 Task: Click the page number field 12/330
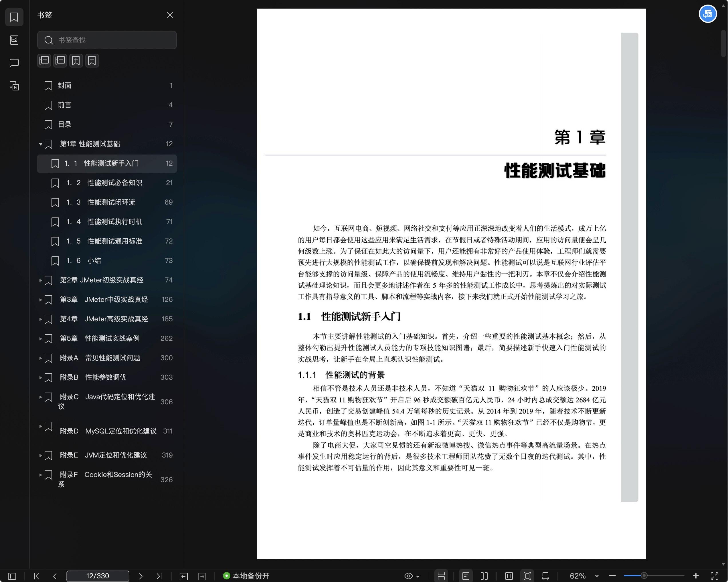(x=98, y=576)
